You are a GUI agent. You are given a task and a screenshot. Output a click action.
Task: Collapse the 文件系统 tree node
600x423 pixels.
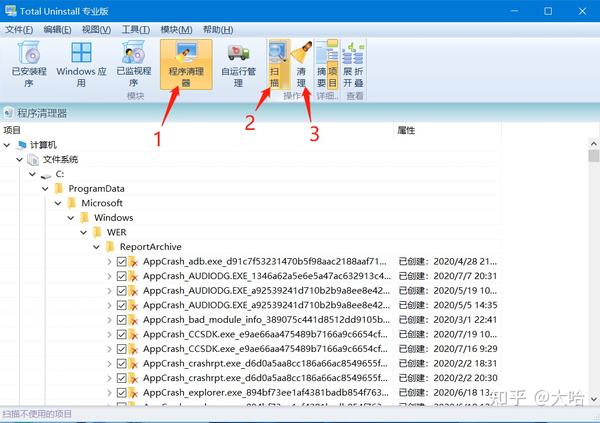(20, 160)
